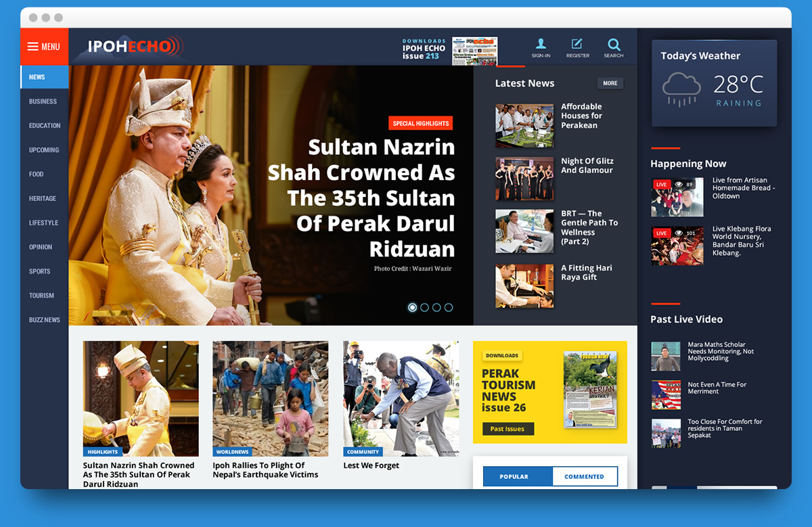Switch to the Commented tab
The width and height of the screenshot is (812, 527).
coord(584,476)
